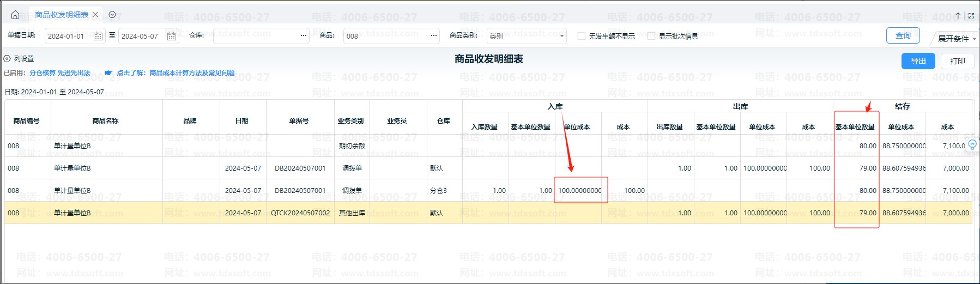Click the up arrow icon at top right
This screenshot has width=980, height=284.
coord(958,16)
